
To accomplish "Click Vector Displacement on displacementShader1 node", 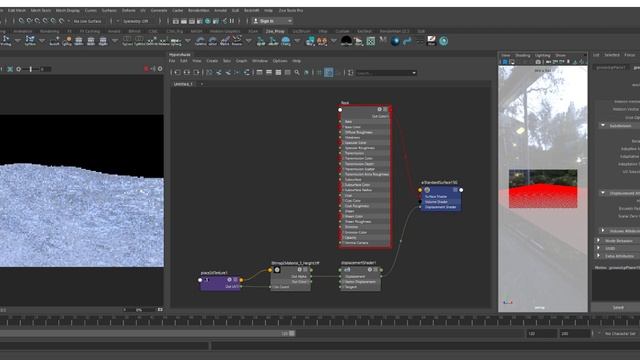I will [360, 282].
